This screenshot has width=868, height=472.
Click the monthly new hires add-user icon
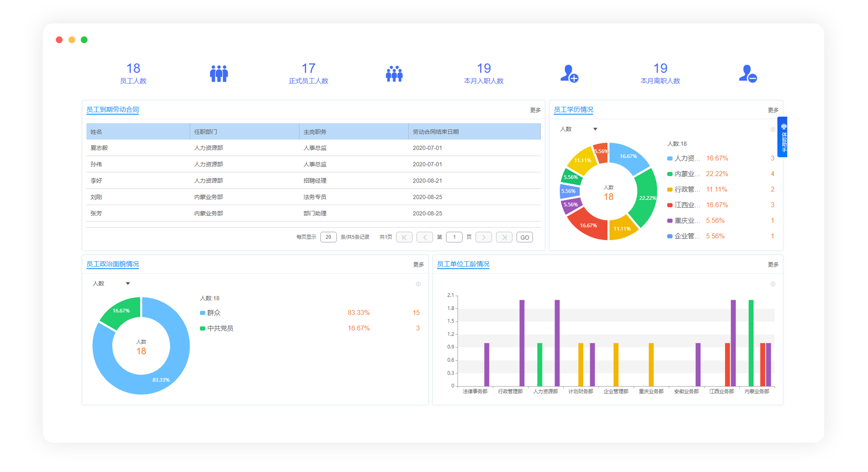569,74
